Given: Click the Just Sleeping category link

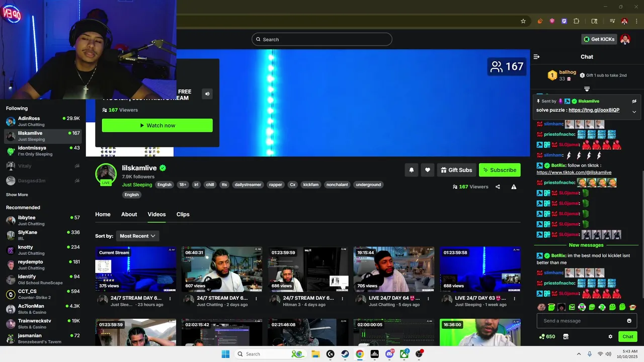Looking at the screenshot, I should click(x=137, y=185).
